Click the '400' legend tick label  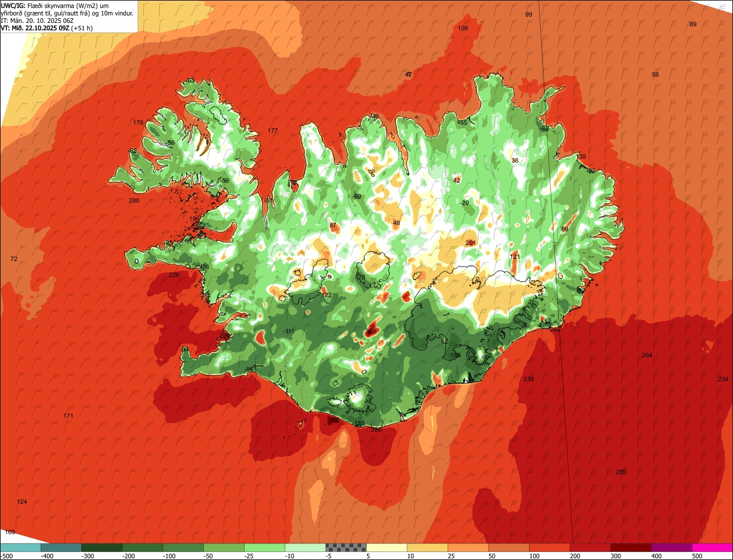pyautogui.click(x=656, y=555)
